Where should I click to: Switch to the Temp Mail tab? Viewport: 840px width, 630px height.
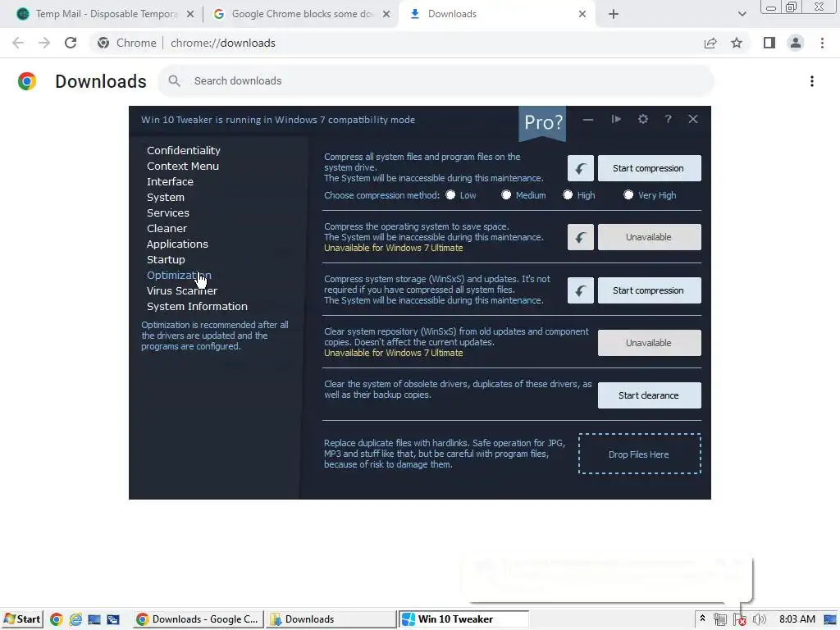pyautogui.click(x=105, y=14)
